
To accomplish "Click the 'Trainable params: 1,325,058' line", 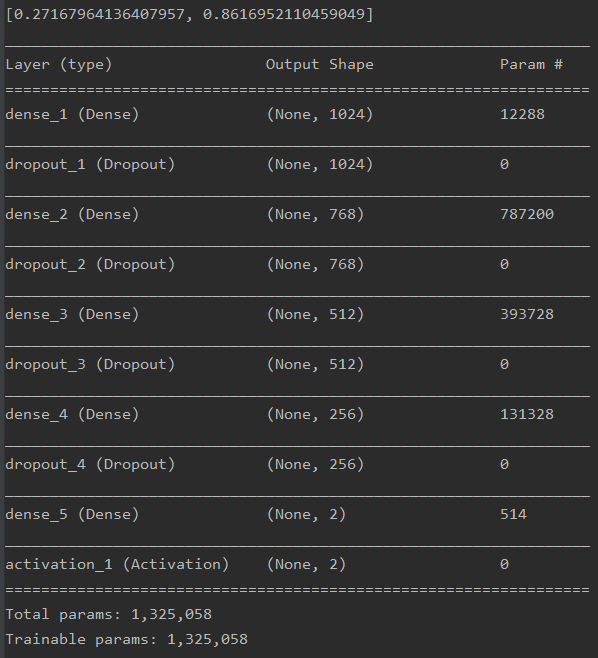I will point(126,640).
